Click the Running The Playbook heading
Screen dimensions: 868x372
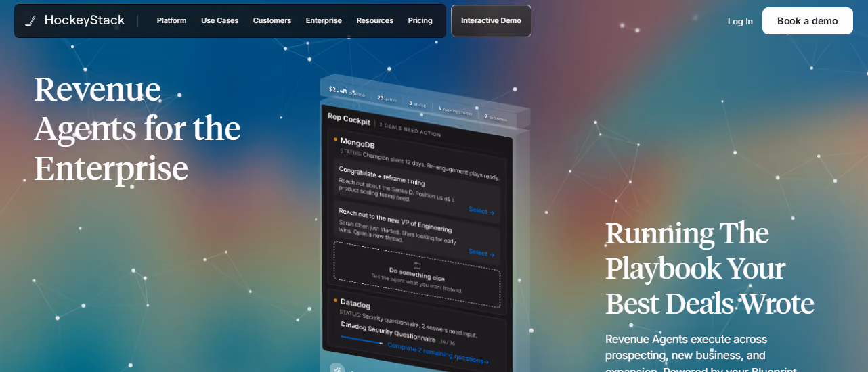tap(709, 269)
